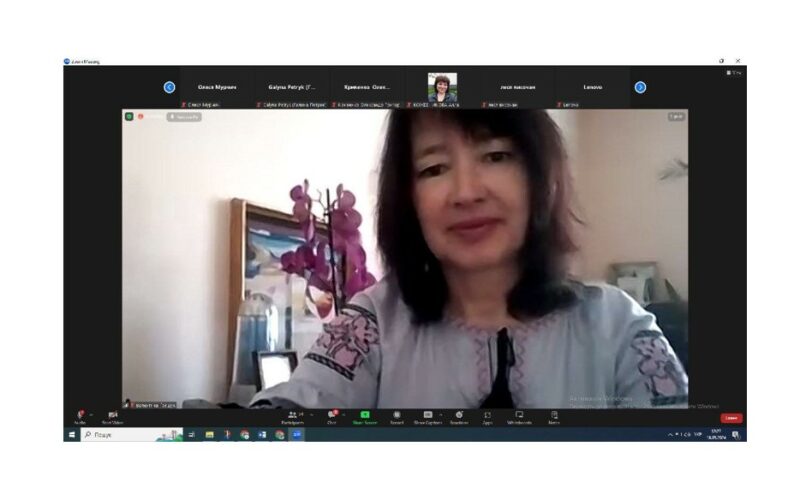The width and height of the screenshot is (800, 500).
Task: Click the green encryption shield icon
Action: coord(129,116)
